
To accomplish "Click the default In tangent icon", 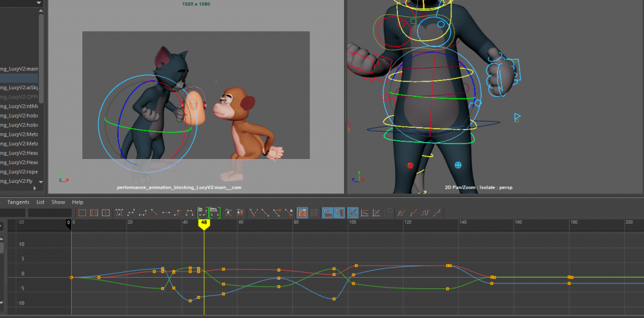I will coord(203,212).
